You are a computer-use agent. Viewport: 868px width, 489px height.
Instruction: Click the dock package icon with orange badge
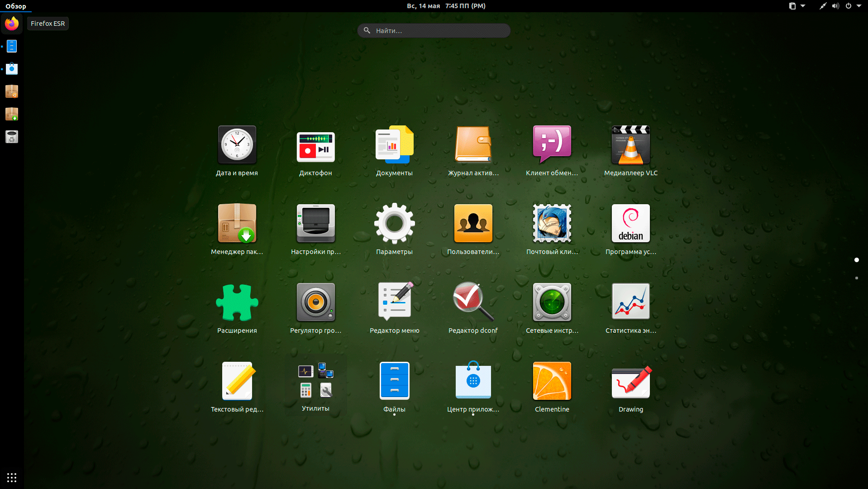tap(12, 91)
